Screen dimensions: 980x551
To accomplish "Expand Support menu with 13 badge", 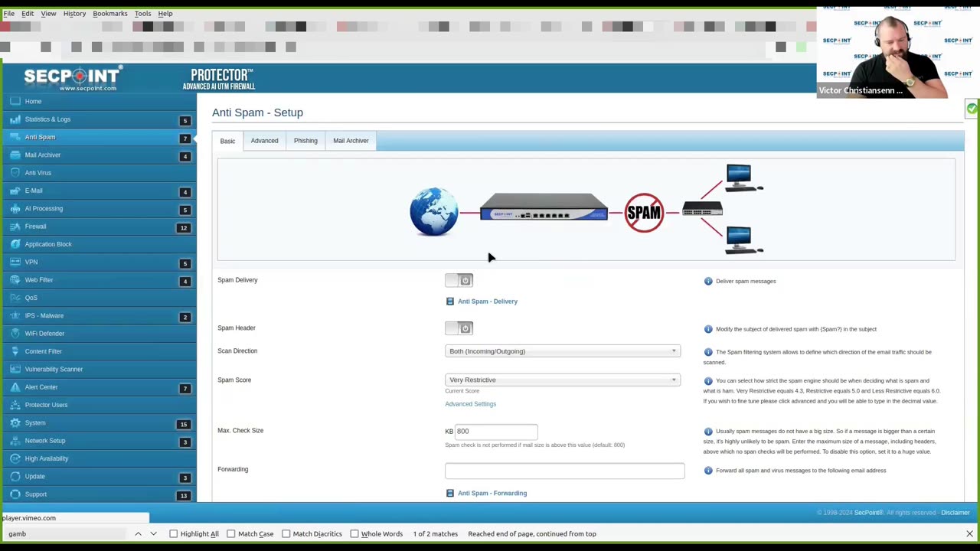I will [x=99, y=494].
